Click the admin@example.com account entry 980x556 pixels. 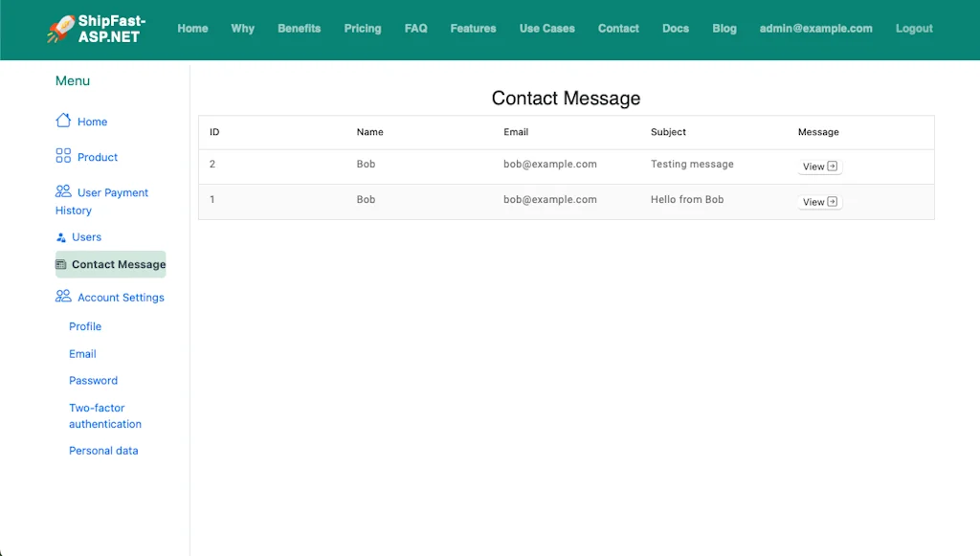(816, 29)
